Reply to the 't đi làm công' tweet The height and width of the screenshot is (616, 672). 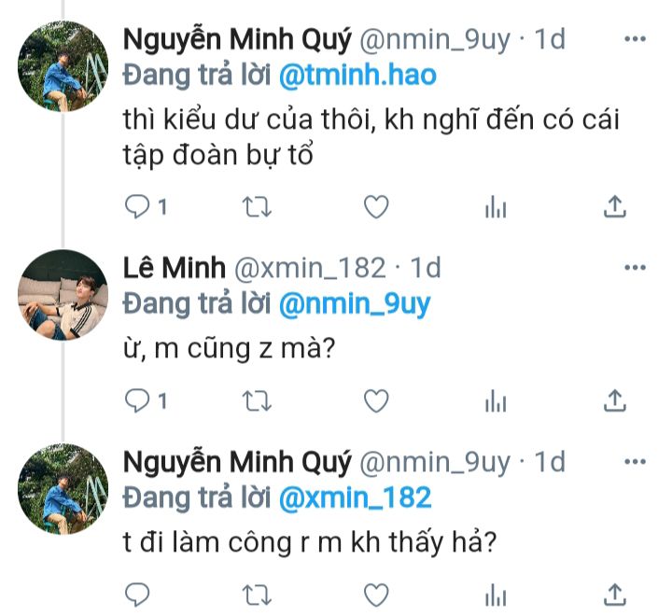pyautogui.click(x=137, y=594)
